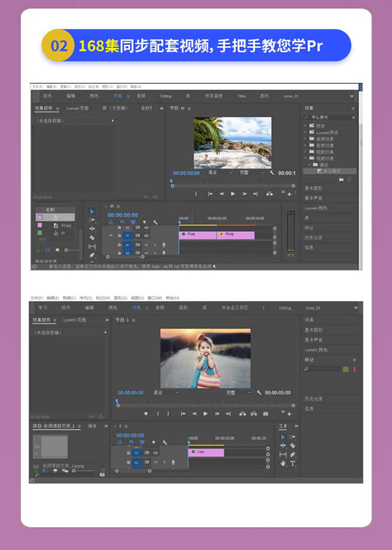
Task: Open the 序列(S) menu
Action: (86, 298)
